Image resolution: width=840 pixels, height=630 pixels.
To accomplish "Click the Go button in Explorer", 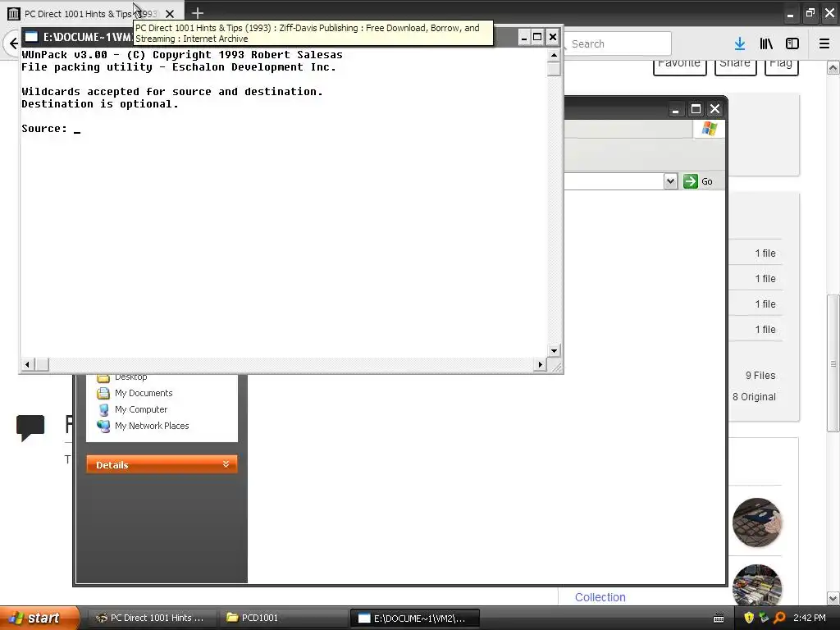I will (x=698, y=181).
